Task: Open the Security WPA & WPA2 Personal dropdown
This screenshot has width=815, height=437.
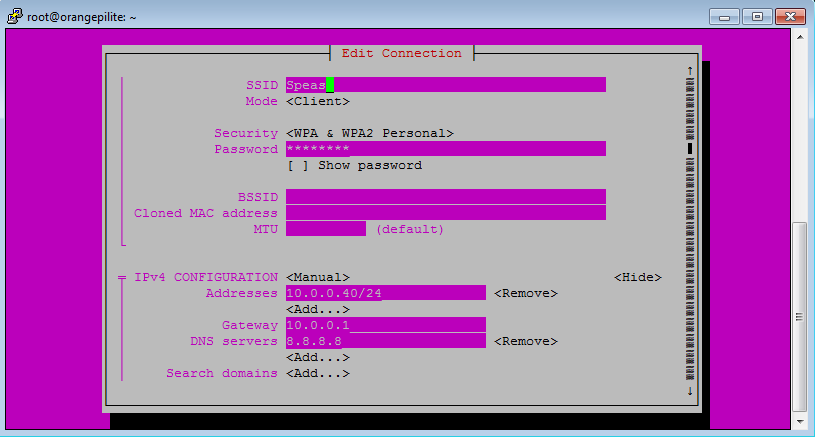Action: [370, 133]
